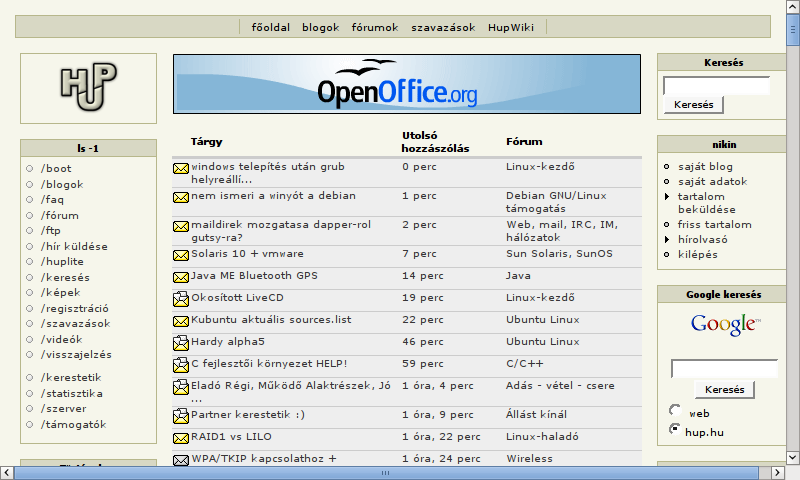Click envelope icon beside nem ismeri a winyót
The width and height of the screenshot is (800, 480).
point(181,197)
